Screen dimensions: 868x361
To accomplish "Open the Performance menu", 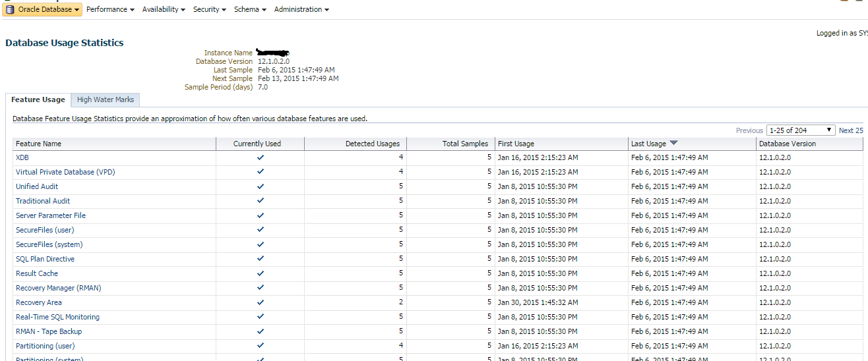I will pyautogui.click(x=110, y=9).
